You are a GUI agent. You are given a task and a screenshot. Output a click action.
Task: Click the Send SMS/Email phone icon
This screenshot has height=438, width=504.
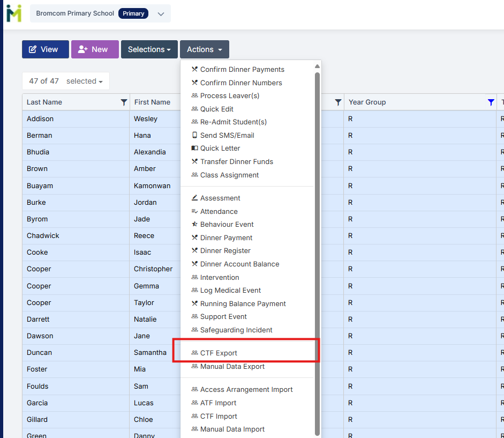(194, 135)
